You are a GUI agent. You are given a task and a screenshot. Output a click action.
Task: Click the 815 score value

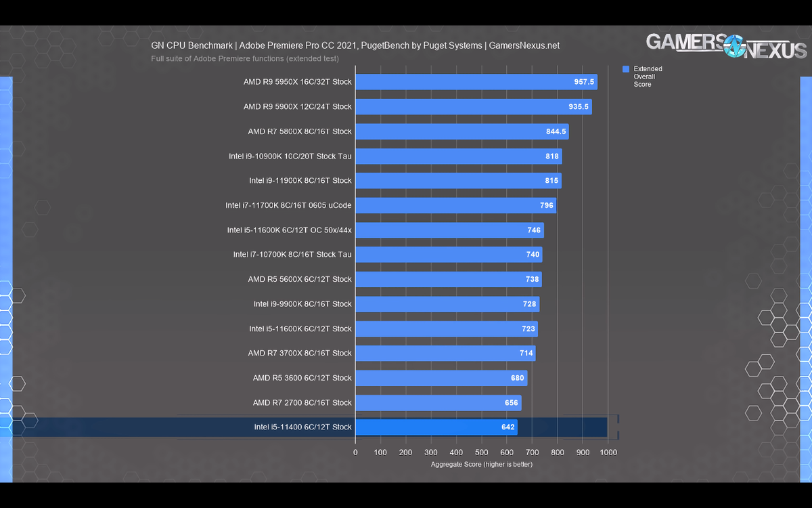pyautogui.click(x=551, y=181)
